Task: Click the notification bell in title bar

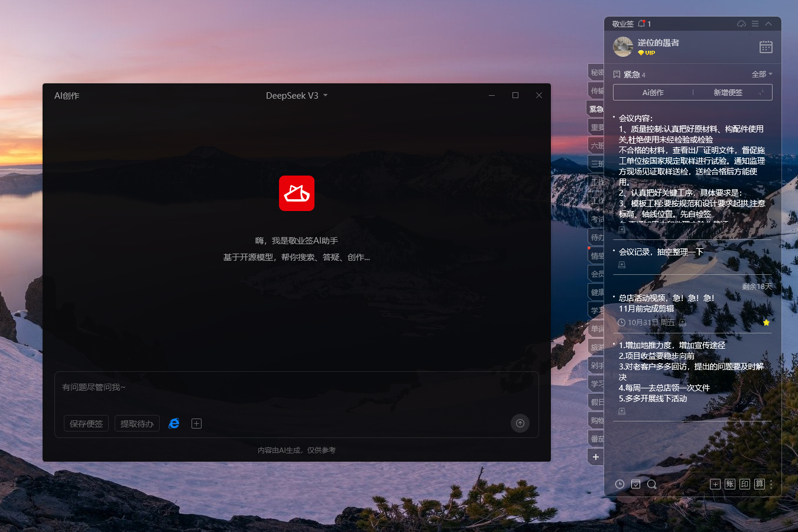Action: coord(641,24)
